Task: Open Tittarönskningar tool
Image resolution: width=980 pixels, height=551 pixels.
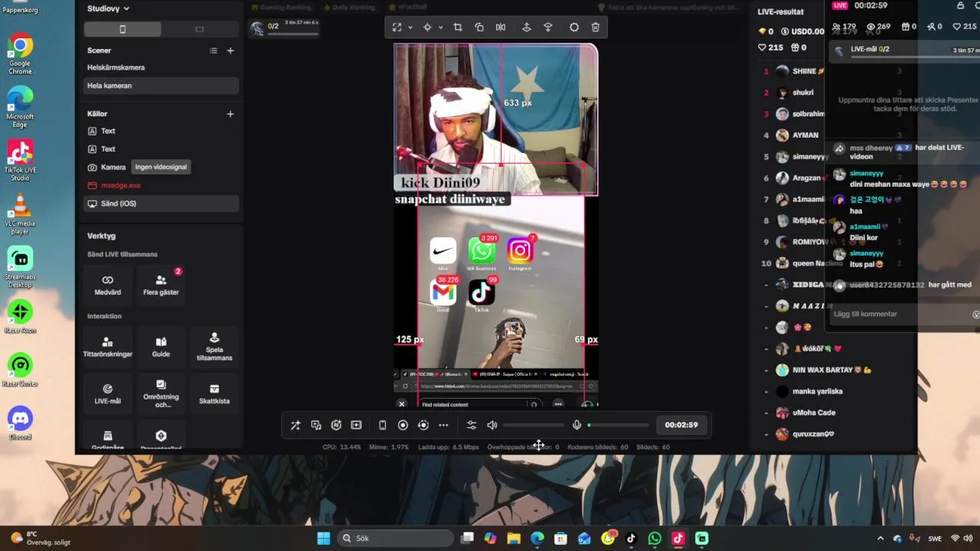Action: 108,347
